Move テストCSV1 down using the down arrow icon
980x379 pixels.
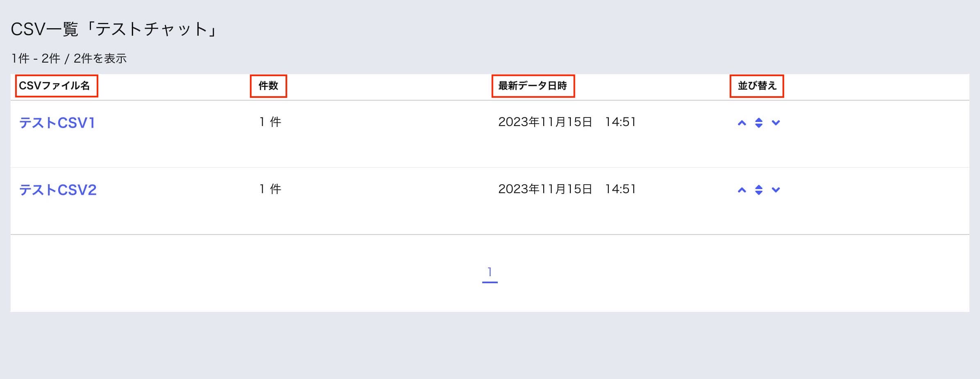(776, 122)
